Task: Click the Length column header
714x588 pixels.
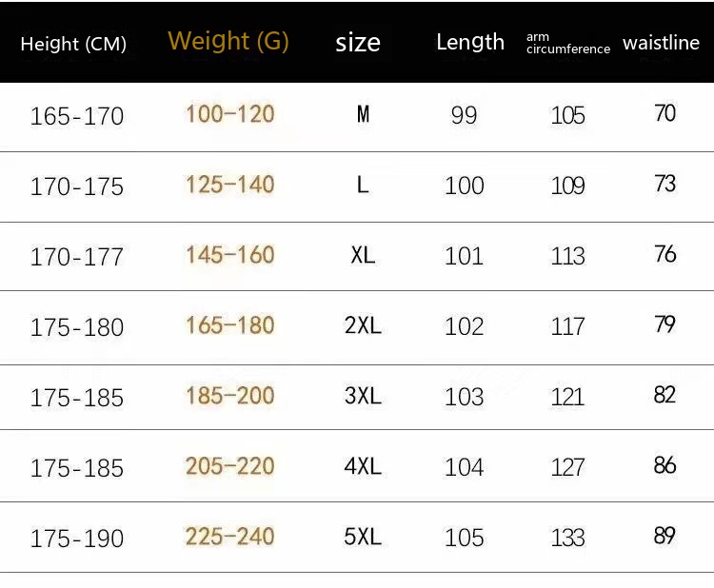Action: point(470,42)
